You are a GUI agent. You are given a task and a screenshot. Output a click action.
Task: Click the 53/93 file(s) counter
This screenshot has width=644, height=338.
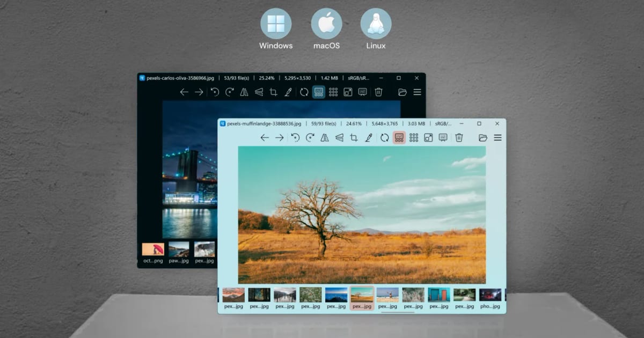237,78
